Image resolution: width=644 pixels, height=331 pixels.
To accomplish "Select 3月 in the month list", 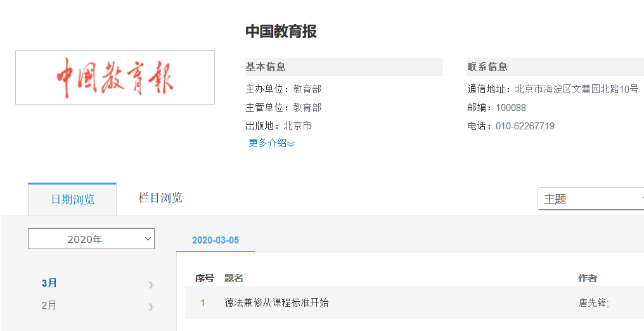I will coord(49,283).
